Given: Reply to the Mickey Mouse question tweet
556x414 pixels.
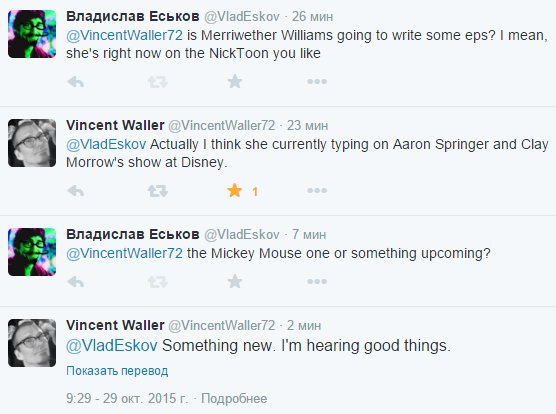Looking at the screenshot, I should pos(76,282).
